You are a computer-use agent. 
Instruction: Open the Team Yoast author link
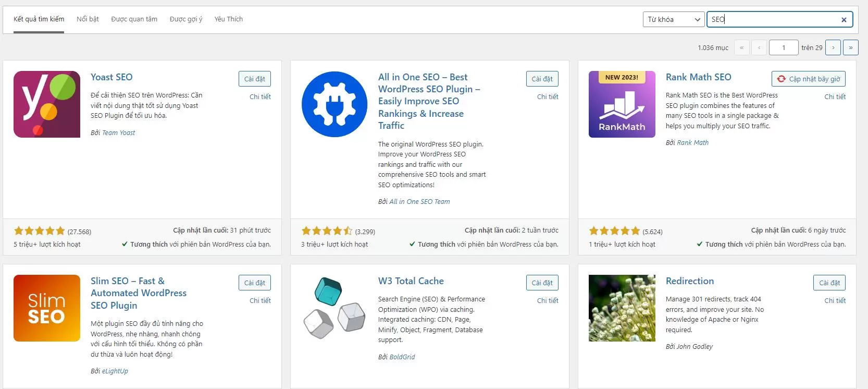coord(118,133)
